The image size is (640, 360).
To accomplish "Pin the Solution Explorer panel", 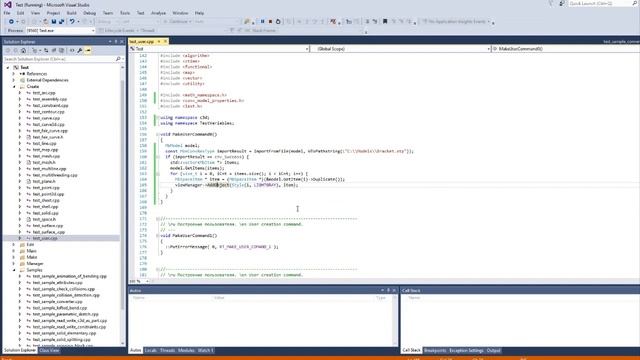I will tap(116, 42).
